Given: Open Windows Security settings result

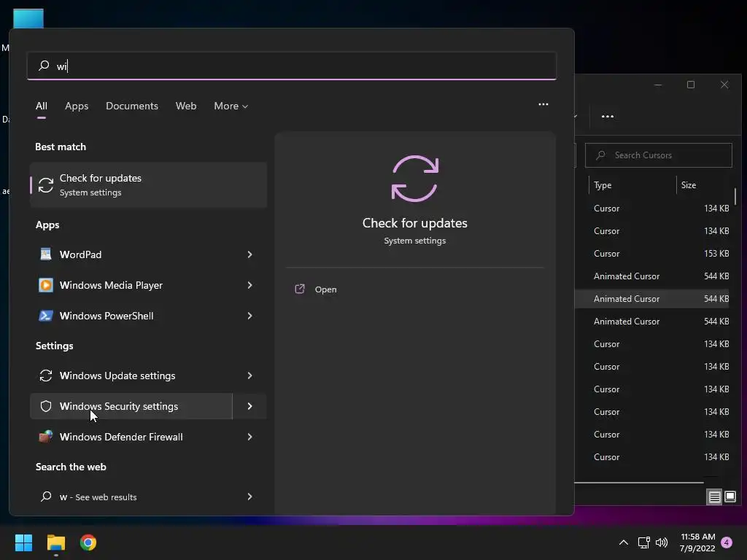Looking at the screenshot, I should click(131, 406).
